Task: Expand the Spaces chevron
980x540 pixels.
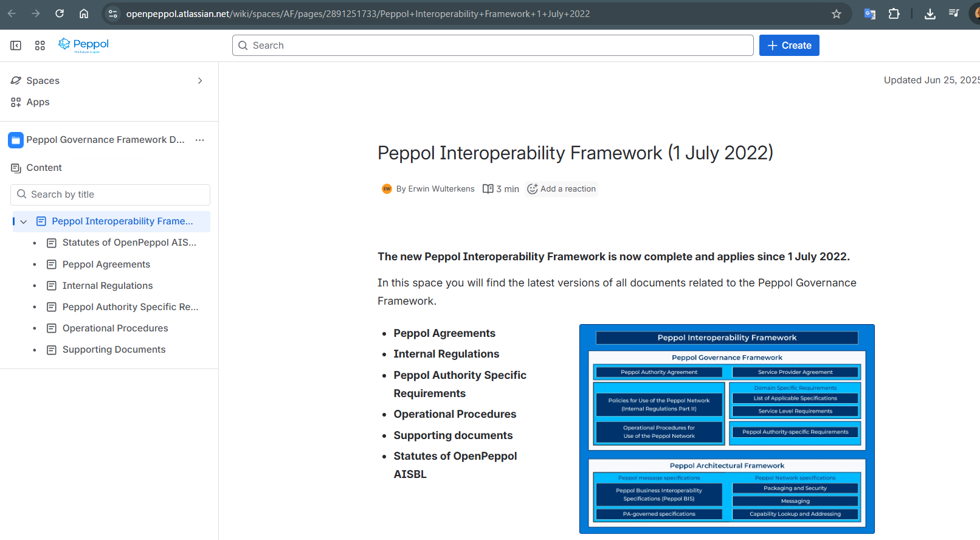Action: (x=200, y=81)
